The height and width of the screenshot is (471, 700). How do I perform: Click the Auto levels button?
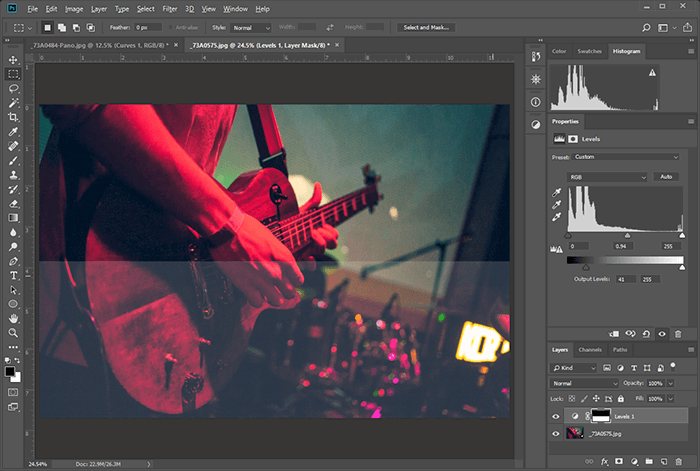coord(666,177)
